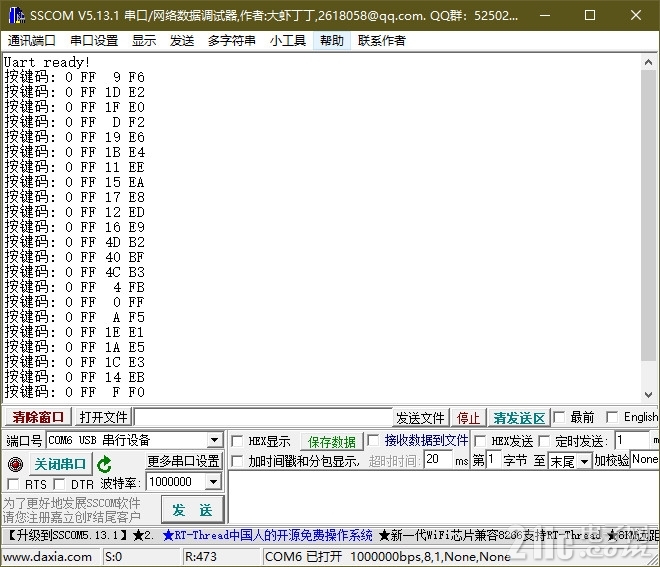This screenshot has width=660, height=567.
Task: Toggle the RTS checkbox
Action: coord(13,484)
